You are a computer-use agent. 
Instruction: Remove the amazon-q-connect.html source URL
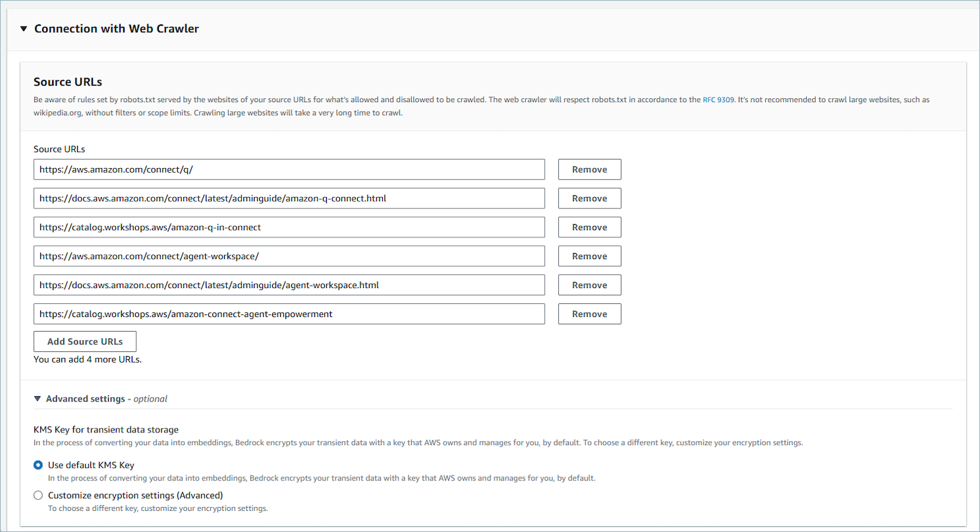click(589, 198)
